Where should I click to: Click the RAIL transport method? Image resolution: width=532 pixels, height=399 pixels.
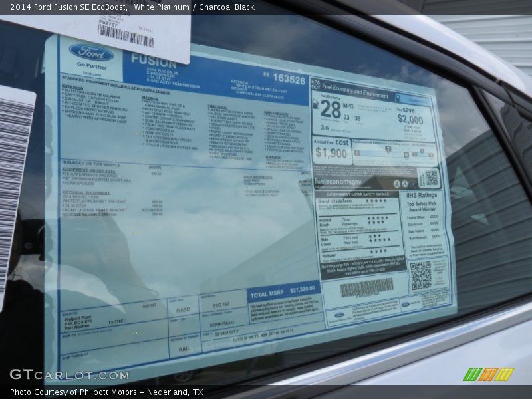(x=184, y=348)
